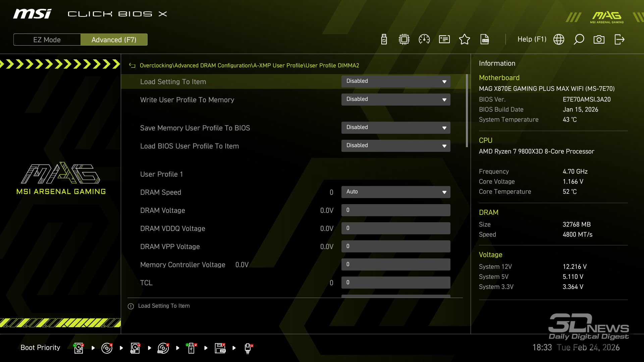This screenshot has height=362, width=644.
Task: Open the DRAM Speed Auto dropdown
Action: [396, 192]
